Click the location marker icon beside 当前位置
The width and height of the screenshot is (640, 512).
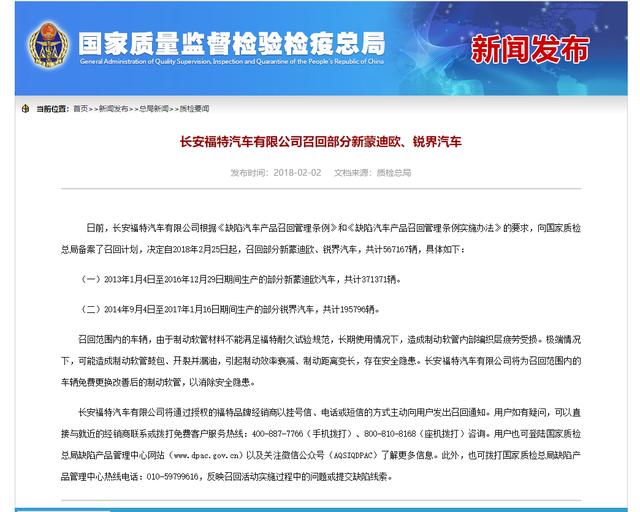coord(25,109)
